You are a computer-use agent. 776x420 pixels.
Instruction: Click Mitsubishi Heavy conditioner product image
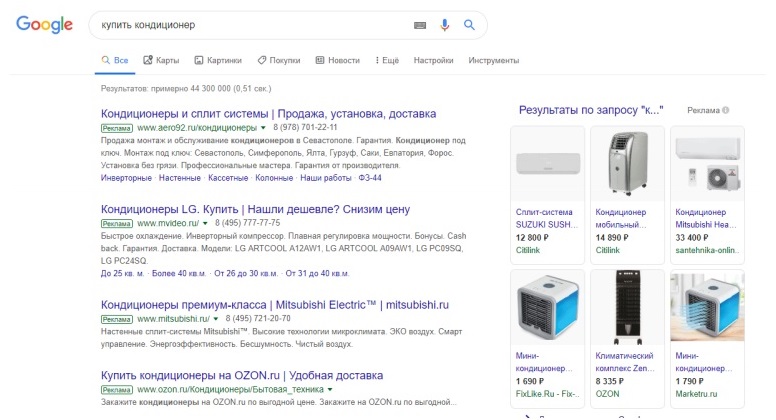coord(707,164)
